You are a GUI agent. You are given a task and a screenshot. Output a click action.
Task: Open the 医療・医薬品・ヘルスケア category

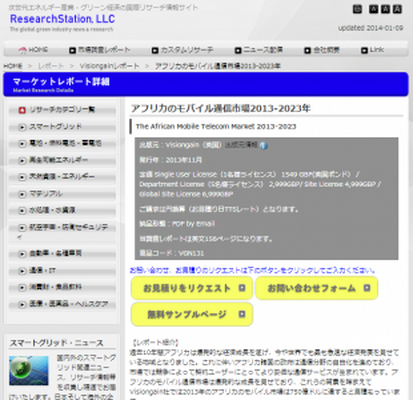tap(62, 304)
